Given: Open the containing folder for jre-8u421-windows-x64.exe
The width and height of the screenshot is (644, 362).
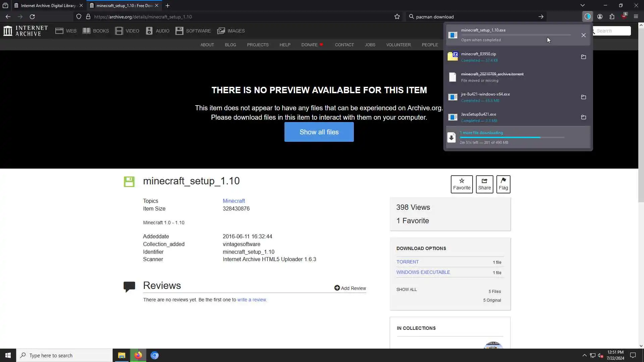Looking at the screenshot, I should click(583, 97).
